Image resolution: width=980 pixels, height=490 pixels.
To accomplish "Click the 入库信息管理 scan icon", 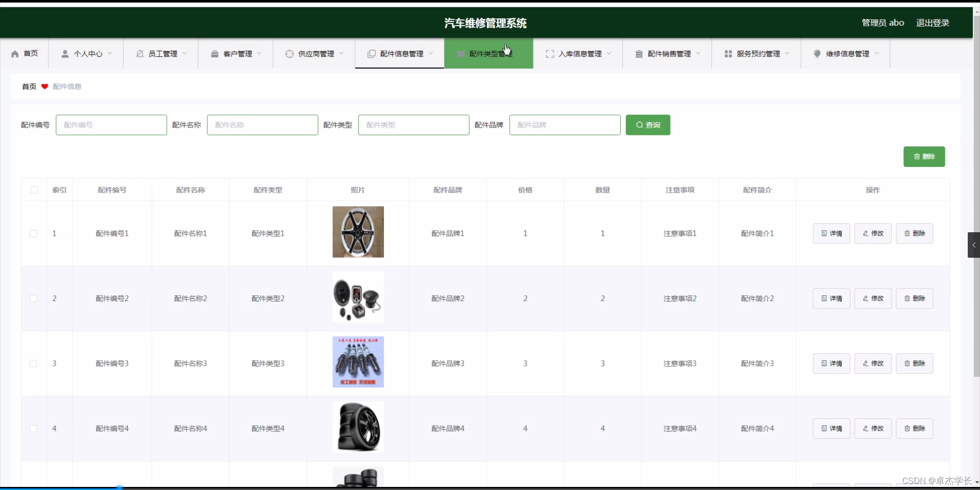I will (x=550, y=54).
